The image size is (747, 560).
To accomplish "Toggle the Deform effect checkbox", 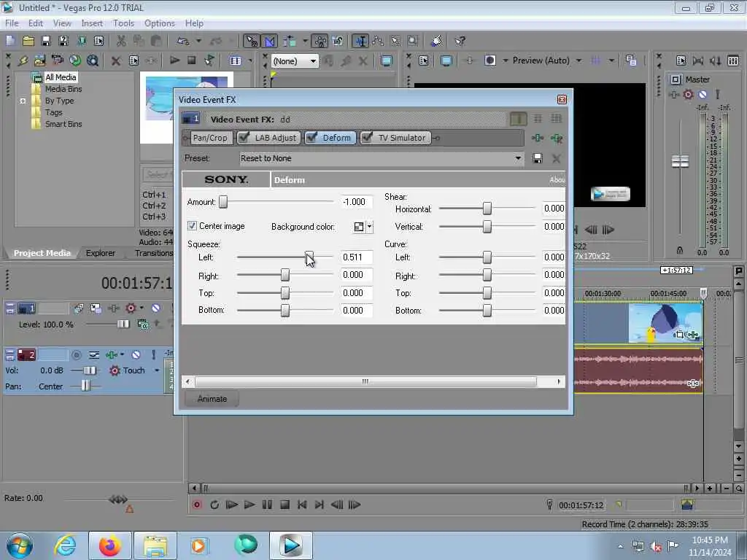I will [311, 138].
